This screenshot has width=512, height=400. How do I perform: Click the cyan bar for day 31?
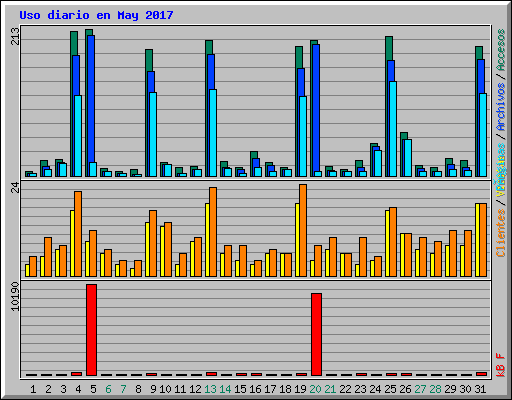[x=483, y=135]
